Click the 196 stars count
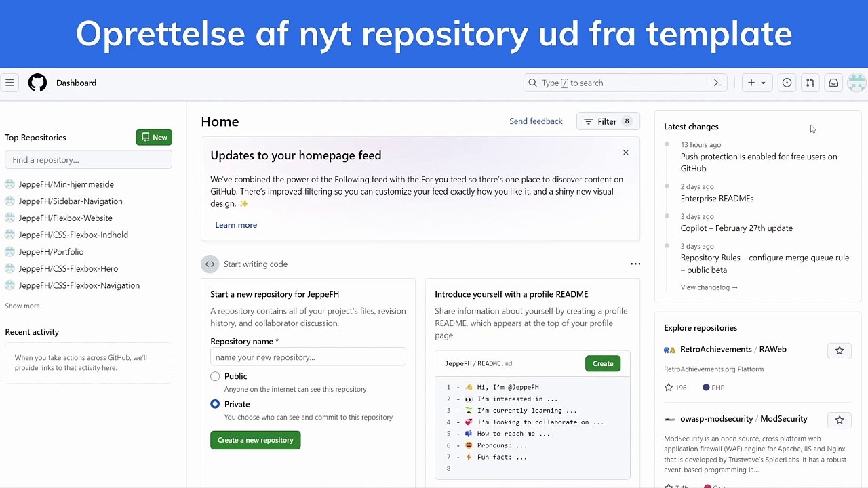Screen dimensions: 868x488 pyautogui.click(x=675, y=388)
